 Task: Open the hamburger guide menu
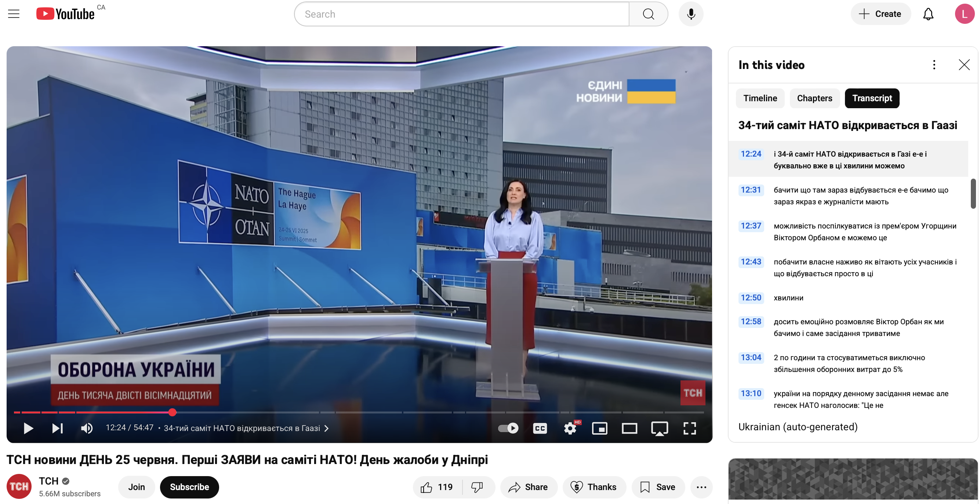[14, 14]
